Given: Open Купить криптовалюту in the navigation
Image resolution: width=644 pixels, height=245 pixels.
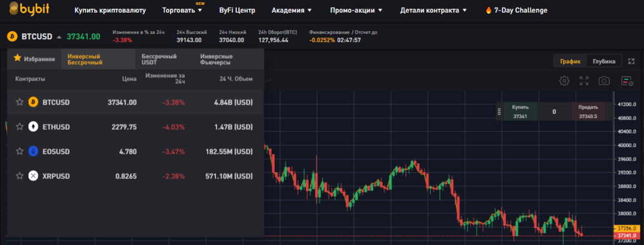Looking at the screenshot, I should click(x=110, y=11).
